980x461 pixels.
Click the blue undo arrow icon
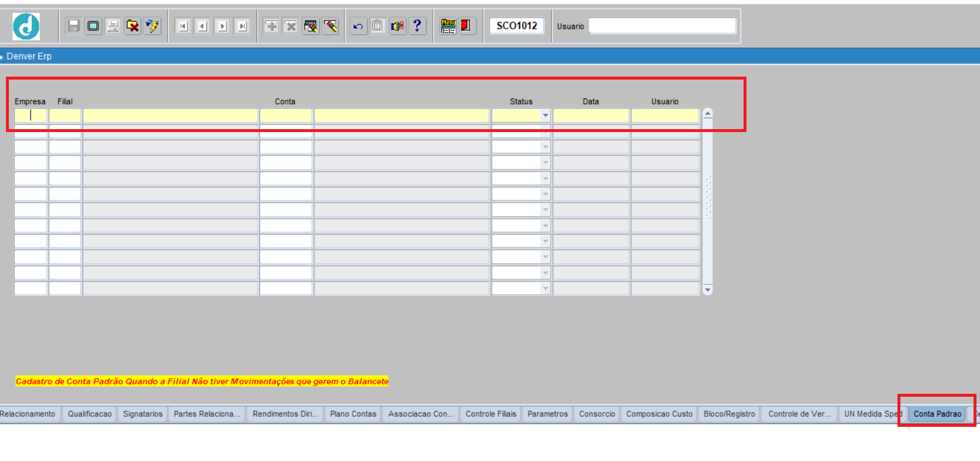pos(358,26)
